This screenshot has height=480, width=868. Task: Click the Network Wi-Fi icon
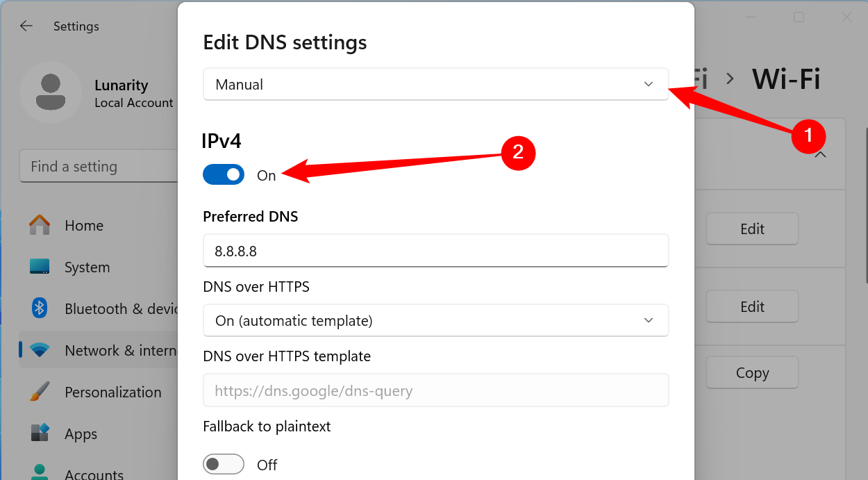tap(40, 350)
